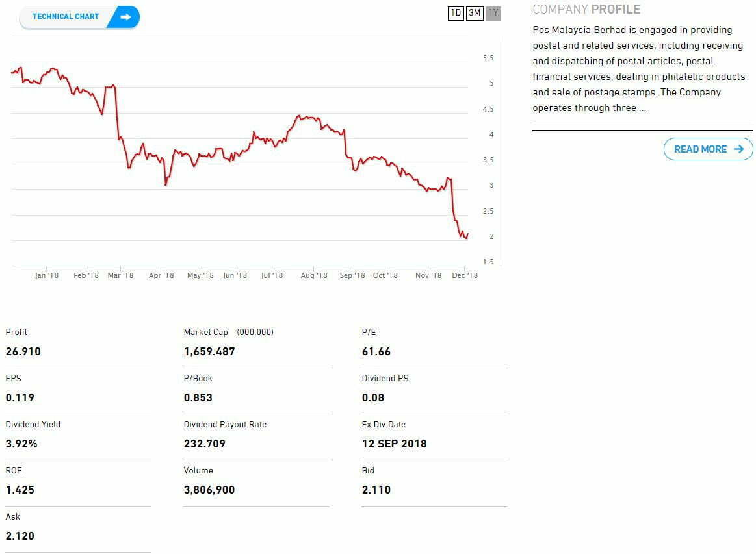Viewport: 756px width, 554px height.
Task: Select the 1Y chart range
Action: tap(493, 13)
